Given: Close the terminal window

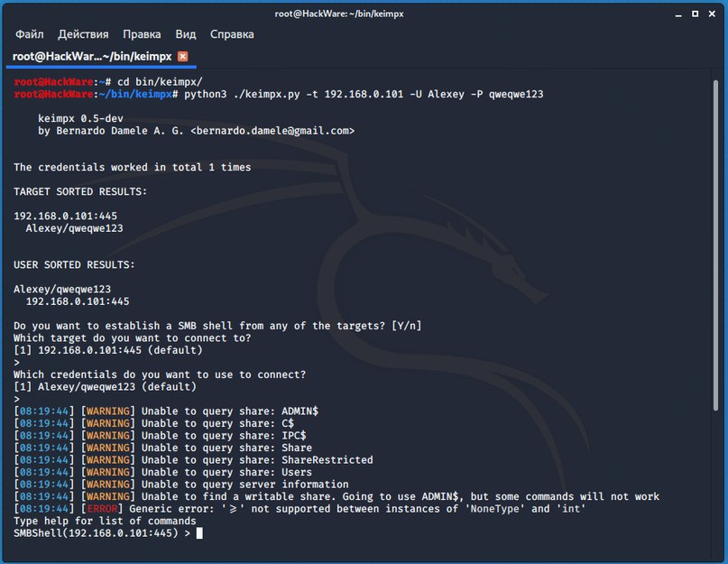Looking at the screenshot, I should 712,14.
